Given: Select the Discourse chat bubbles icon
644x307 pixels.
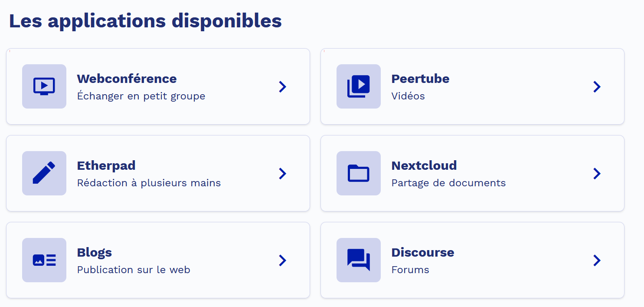Looking at the screenshot, I should click(x=358, y=260).
